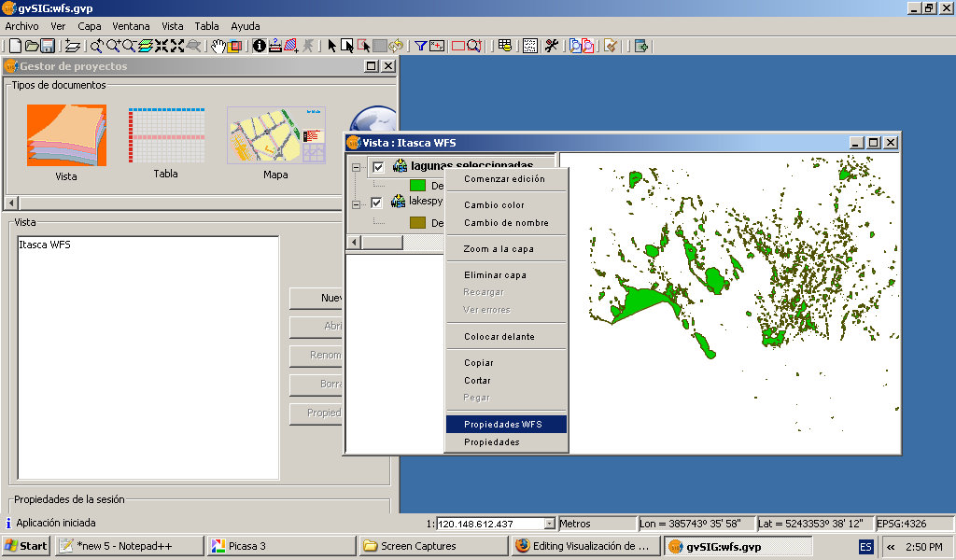Click the save project floppy disk icon

click(47, 46)
